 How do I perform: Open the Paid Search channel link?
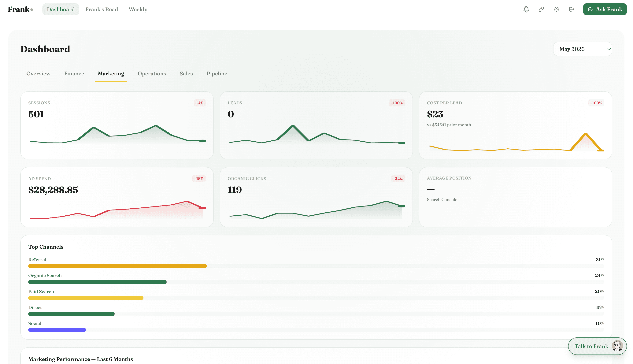pyautogui.click(x=41, y=292)
